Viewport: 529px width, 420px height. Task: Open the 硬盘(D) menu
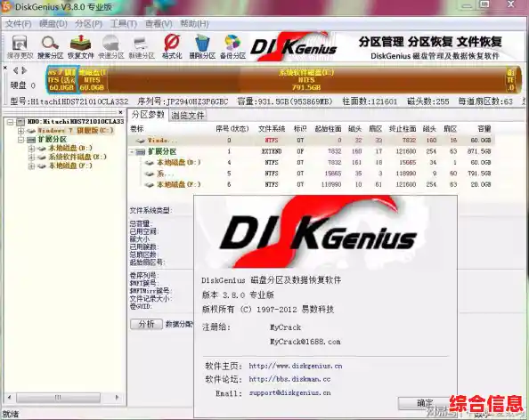pos(53,24)
